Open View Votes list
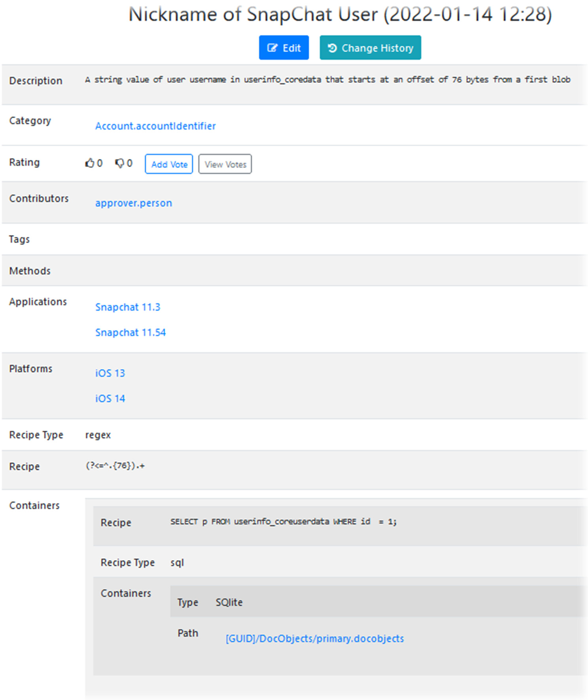The image size is (588, 700). tap(225, 164)
